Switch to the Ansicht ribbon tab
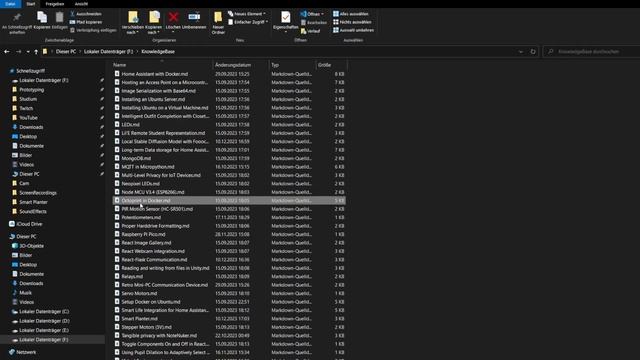640x360 pixels. click(81, 4)
